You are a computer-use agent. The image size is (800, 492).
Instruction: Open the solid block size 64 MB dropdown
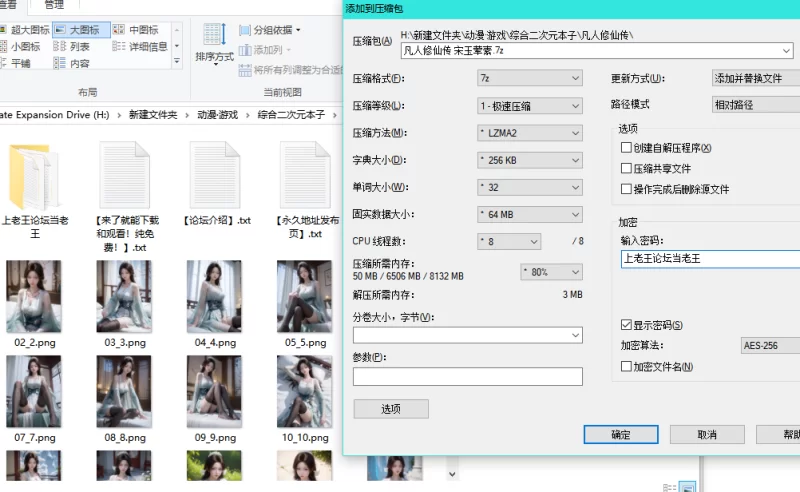pyautogui.click(x=530, y=214)
